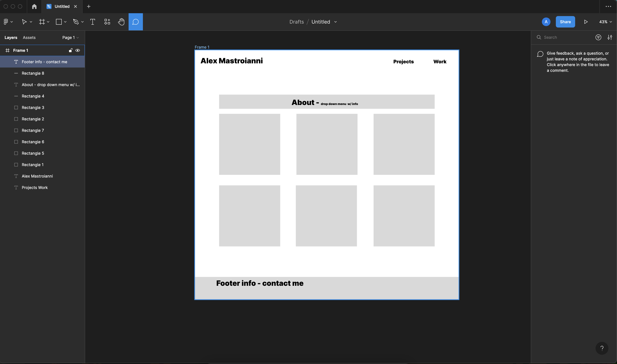
Task: Lock the Frame 1 layer
Action: tap(70, 50)
